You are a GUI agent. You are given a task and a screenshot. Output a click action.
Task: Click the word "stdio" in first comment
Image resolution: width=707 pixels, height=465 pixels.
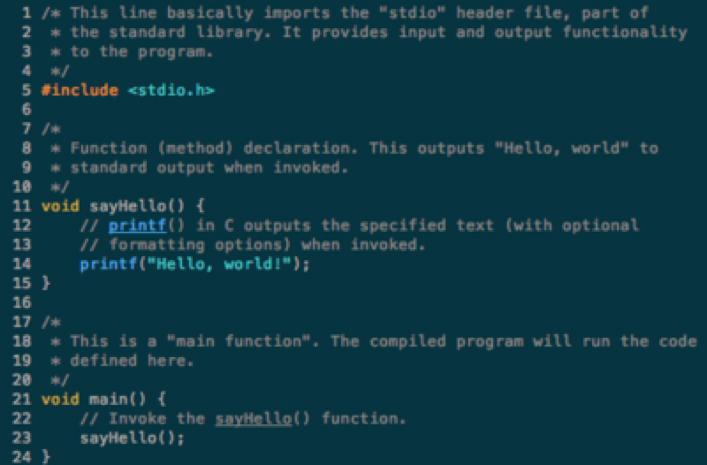pyautogui.click(x=412, y=13)
